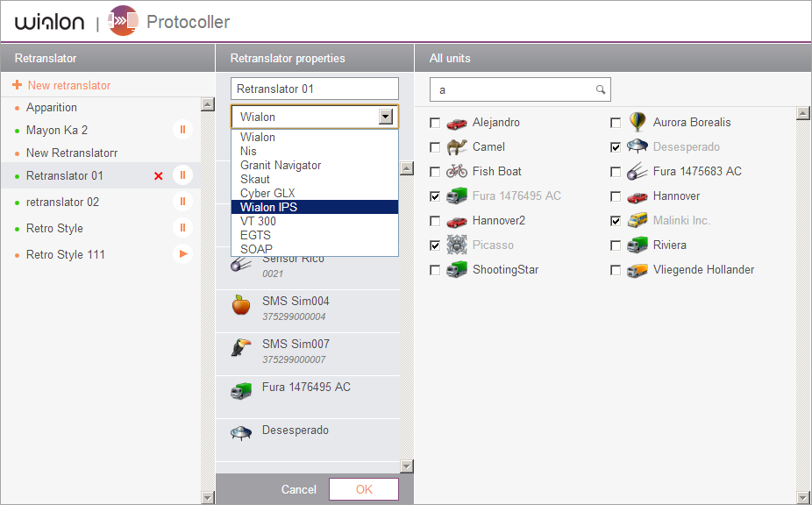The height and width of the screenshot is (505, 812).
Task: Pick Cyber GLX from the dropdown
Action: coord(315,193)
